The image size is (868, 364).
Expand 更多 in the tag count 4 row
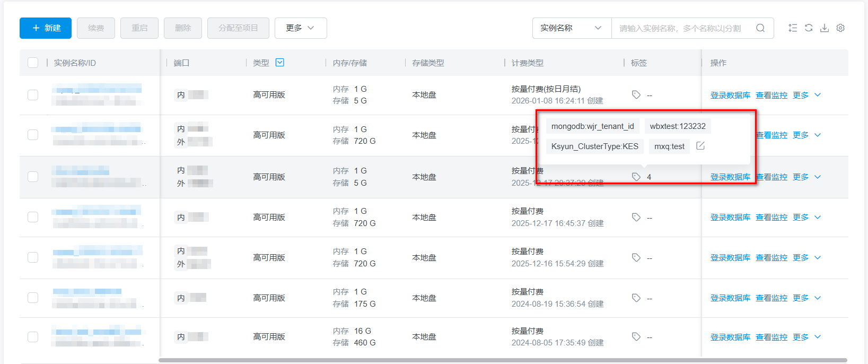pyautogui.click(x=806, y=177)
